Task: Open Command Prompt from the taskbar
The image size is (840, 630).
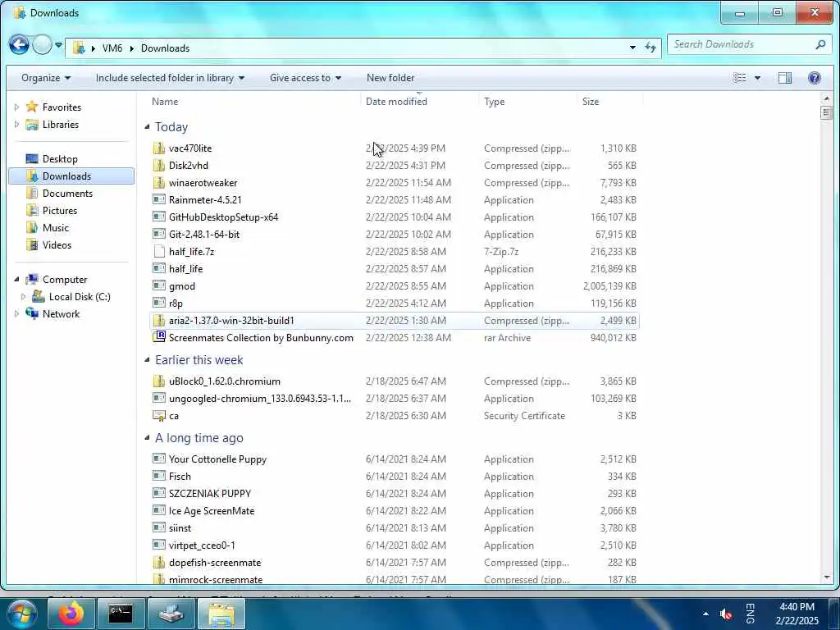Action: pos(121,614)
